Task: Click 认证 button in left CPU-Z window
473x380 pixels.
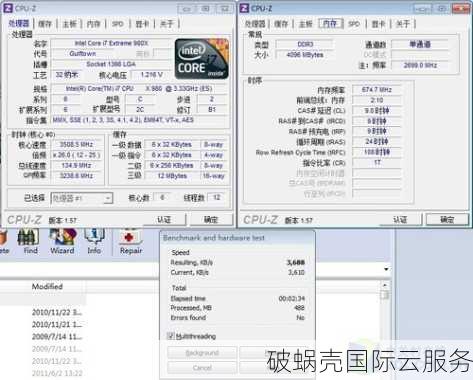Action: pyautogui.click(x=163, y=220)
